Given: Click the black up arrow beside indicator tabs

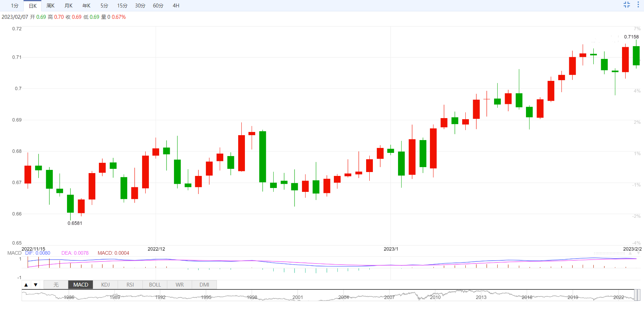Looking at the screenshot, I should (x=26, y=285).
